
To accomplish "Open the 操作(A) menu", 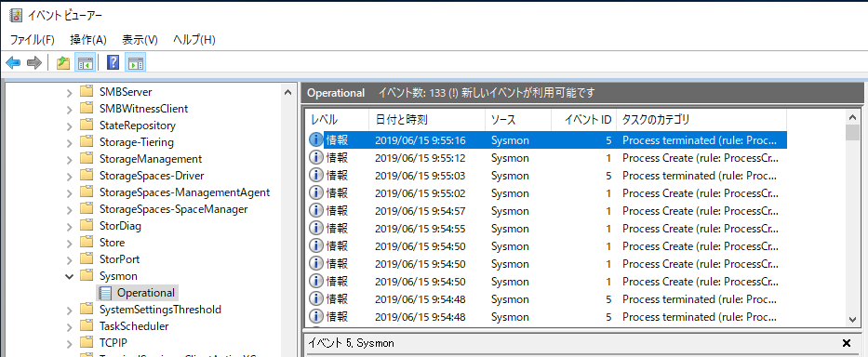I will pos(88,40).
